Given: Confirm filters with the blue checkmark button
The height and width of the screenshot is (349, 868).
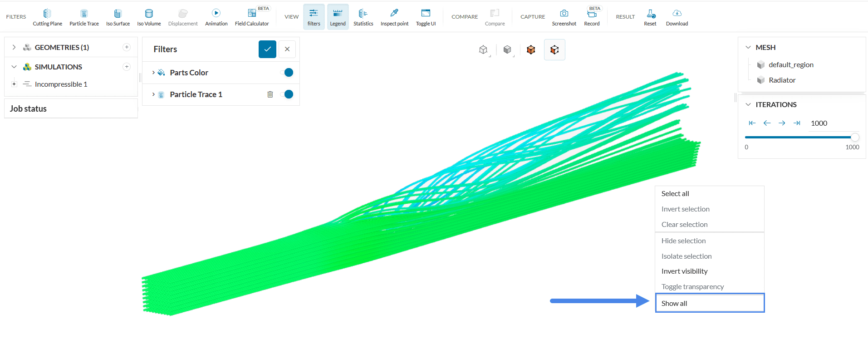Looking at the screenshot, I should click(x=267, y=49).
